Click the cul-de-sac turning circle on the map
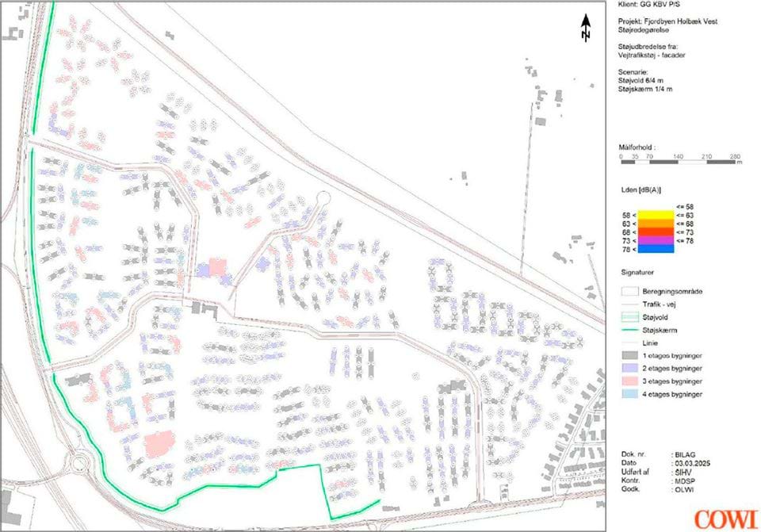 tap(323, 198)
